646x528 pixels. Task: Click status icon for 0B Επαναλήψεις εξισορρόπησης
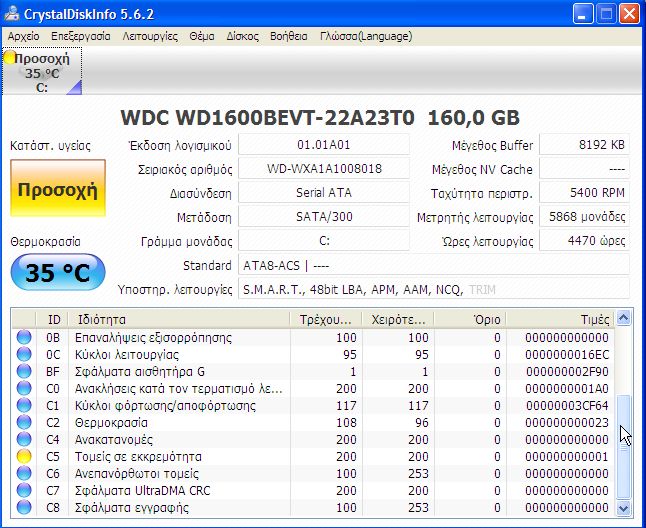pos(24,337)
